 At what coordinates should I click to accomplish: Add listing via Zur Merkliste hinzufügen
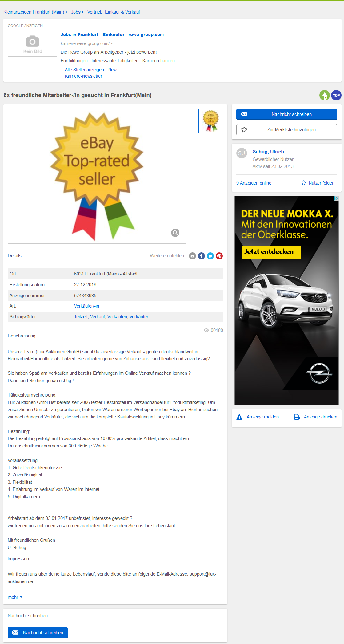(x=287, y=130)
